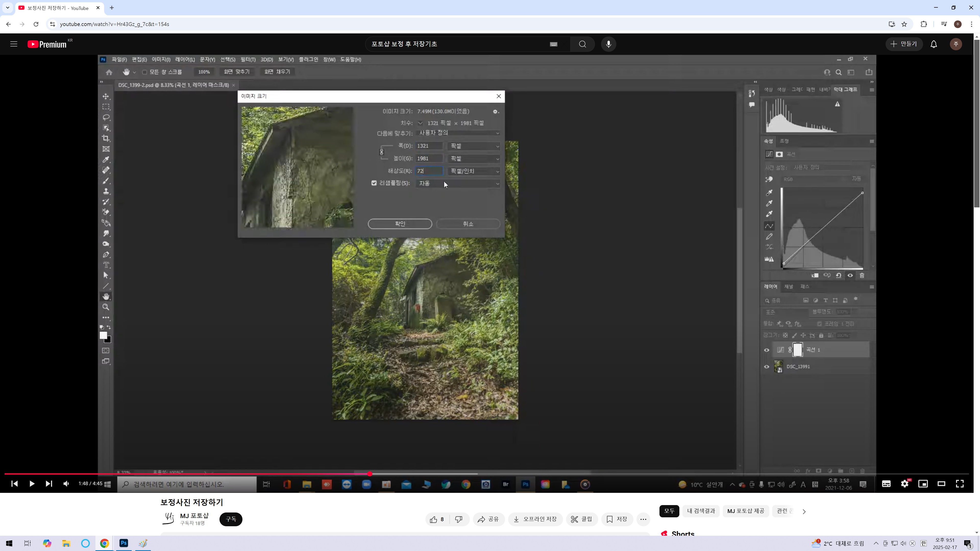Screen dimensions: 980x551
Task: Click the foreground color swatch
Action: (x=103, y=335)
